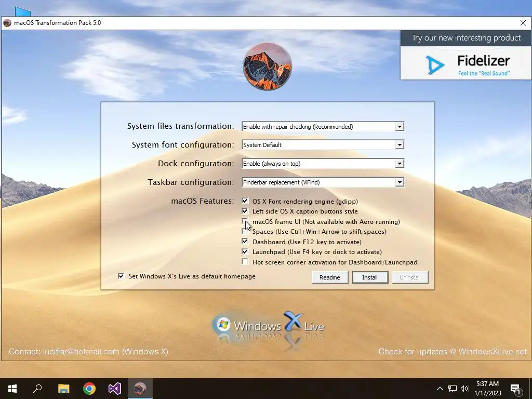Click the macOS Sierra mountain logo
532x399 pixels.
(x=268, y=66)
